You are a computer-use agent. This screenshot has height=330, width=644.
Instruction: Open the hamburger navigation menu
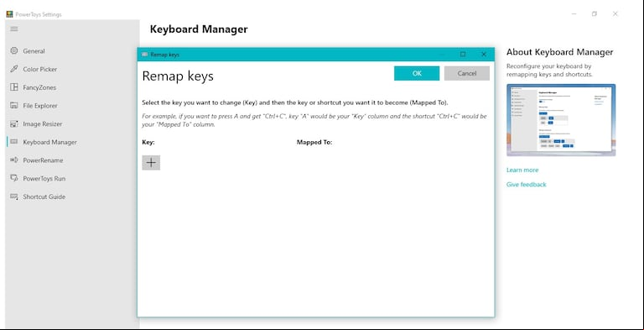(14, 29)
